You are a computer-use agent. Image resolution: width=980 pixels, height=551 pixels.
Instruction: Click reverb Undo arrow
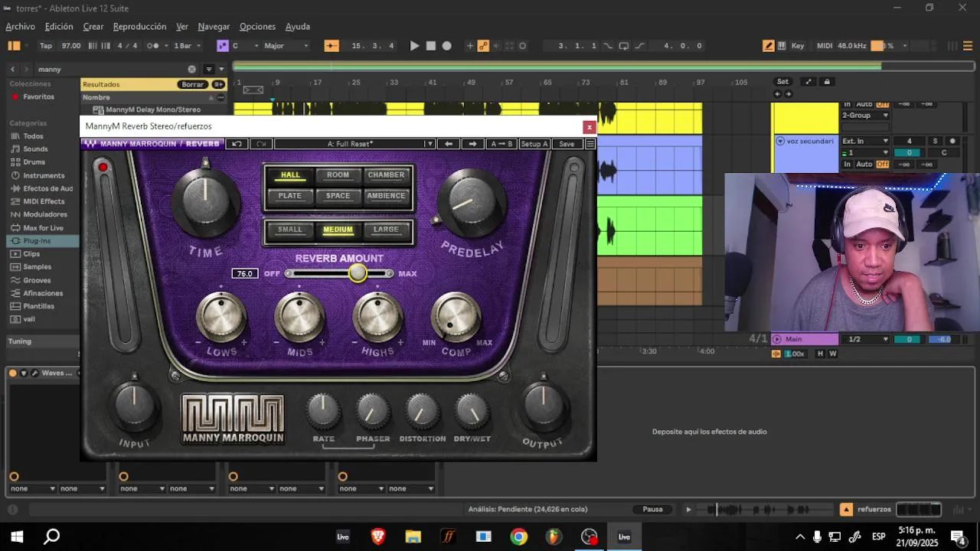[x=237, y=144]
